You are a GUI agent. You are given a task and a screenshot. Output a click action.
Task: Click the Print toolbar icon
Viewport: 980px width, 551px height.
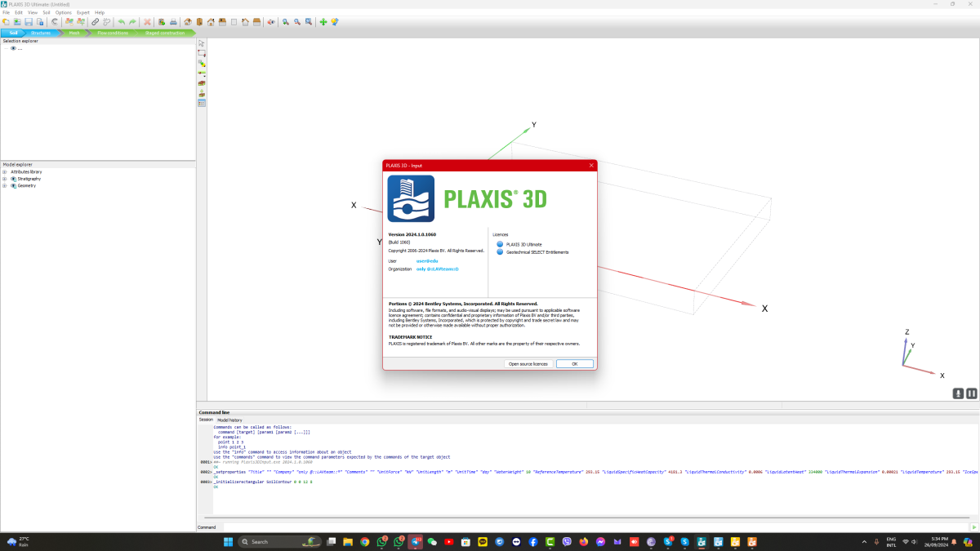(x=172, y=22)
